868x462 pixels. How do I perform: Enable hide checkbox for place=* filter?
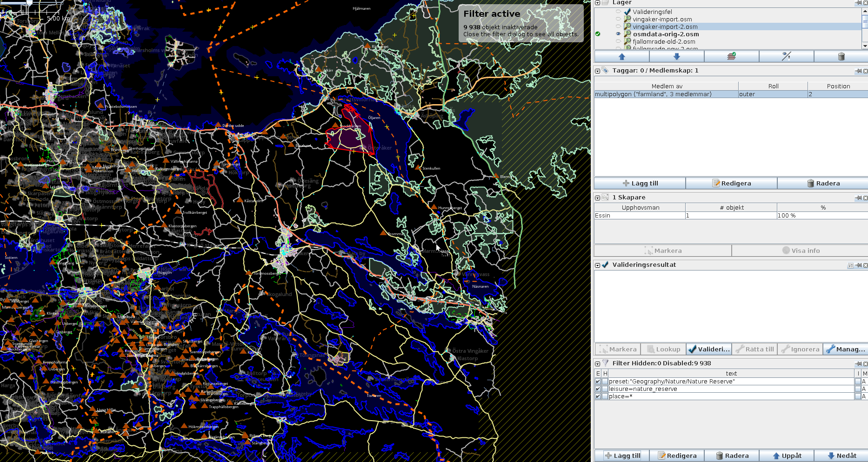[x=605, y=396]
